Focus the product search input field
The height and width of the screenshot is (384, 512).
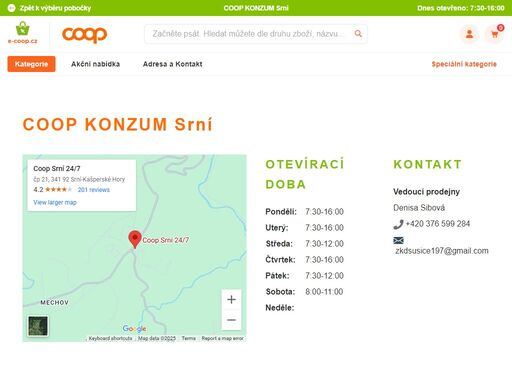(x=248, y=34)
